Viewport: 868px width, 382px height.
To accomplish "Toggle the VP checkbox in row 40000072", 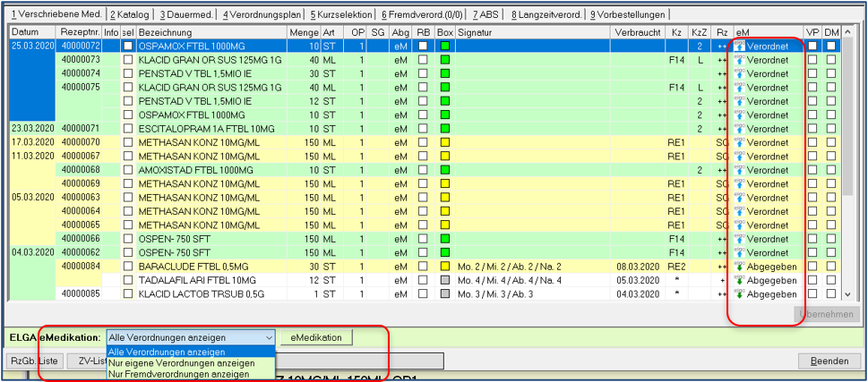I will coord(812,46).
